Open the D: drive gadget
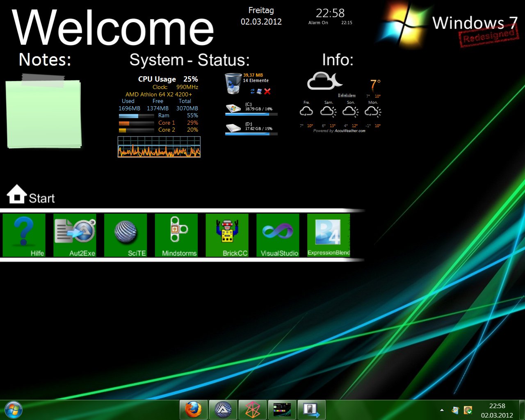The image size is (525, 420). [233, 128]
